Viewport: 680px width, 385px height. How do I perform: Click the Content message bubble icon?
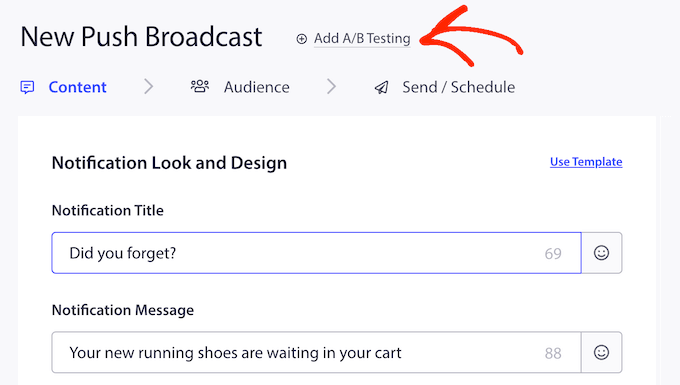(x=27, y=87)
